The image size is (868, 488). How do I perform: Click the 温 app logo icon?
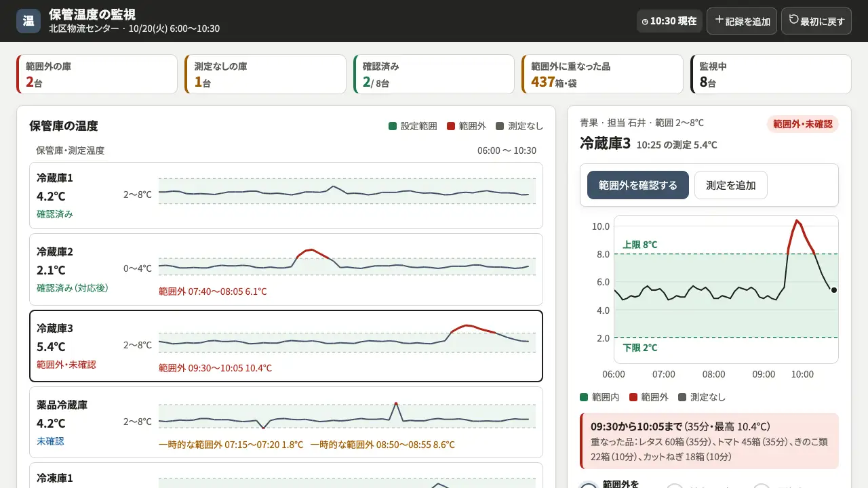28,21
